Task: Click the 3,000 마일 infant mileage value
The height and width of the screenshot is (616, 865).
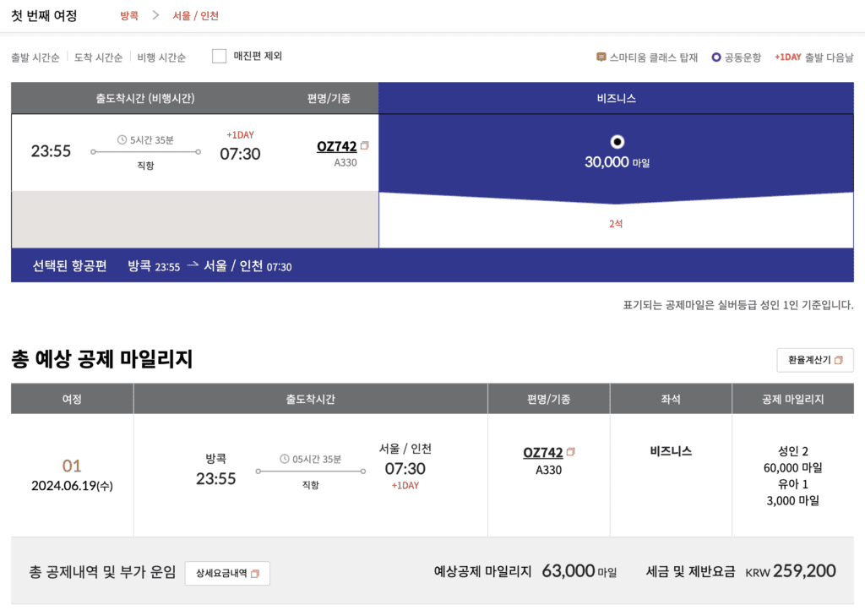Action: click(x=792, y=500)
